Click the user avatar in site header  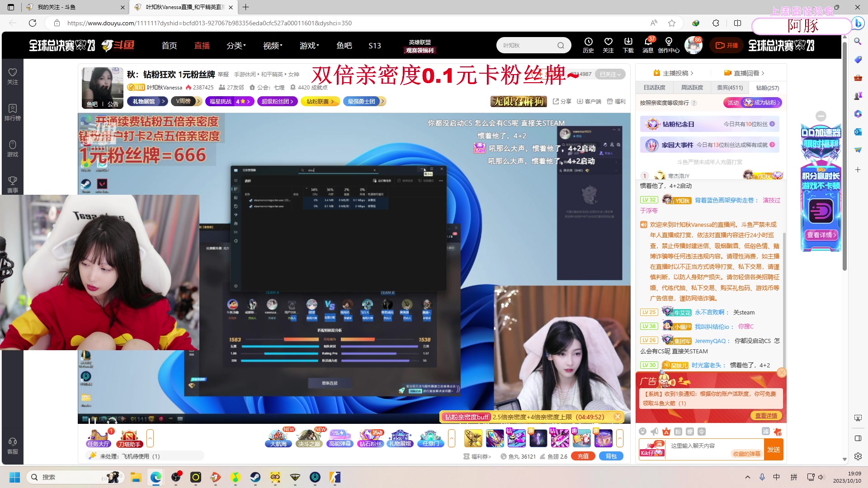(x=693, y=45)
